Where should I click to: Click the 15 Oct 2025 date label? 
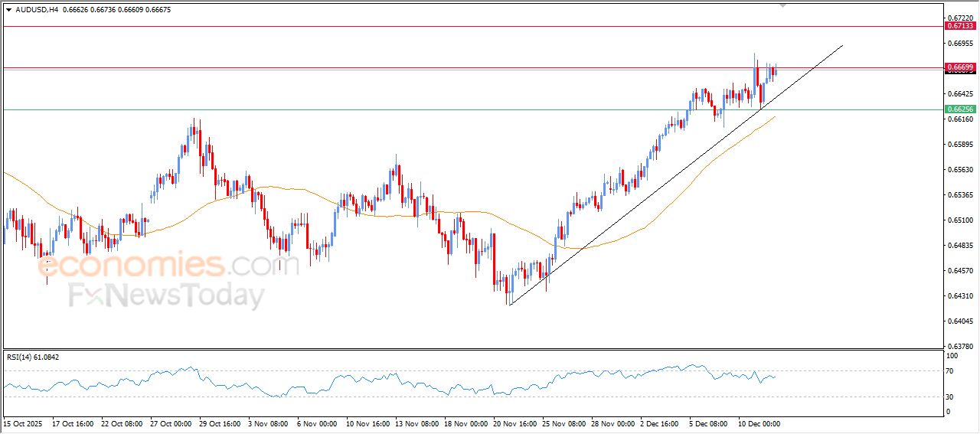point(22,423)
